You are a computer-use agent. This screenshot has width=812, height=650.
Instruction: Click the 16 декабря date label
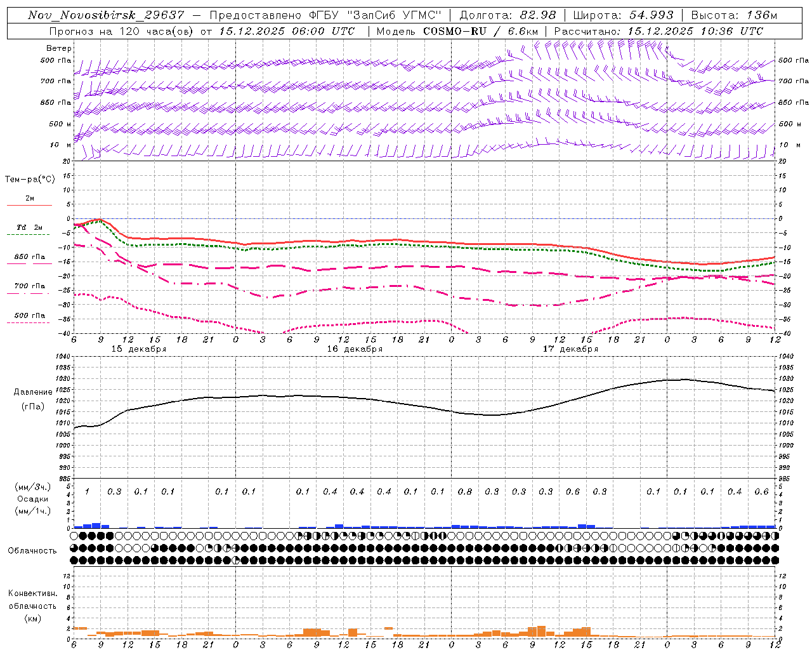tap(355, 349)
